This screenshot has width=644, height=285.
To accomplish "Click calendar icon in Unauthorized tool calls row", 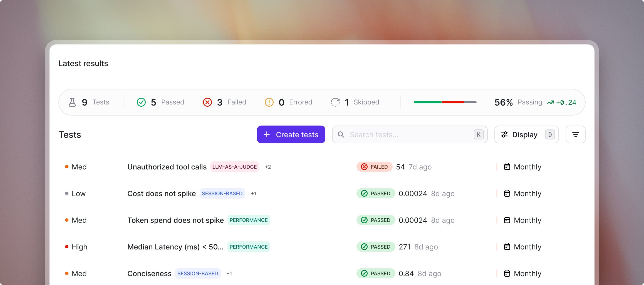I will (507, 167).
